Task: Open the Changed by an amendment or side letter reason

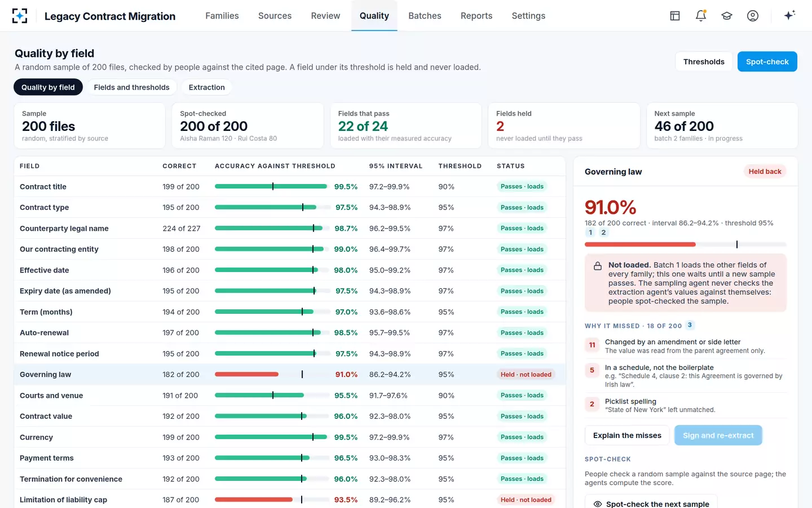Action: (686, 346)
